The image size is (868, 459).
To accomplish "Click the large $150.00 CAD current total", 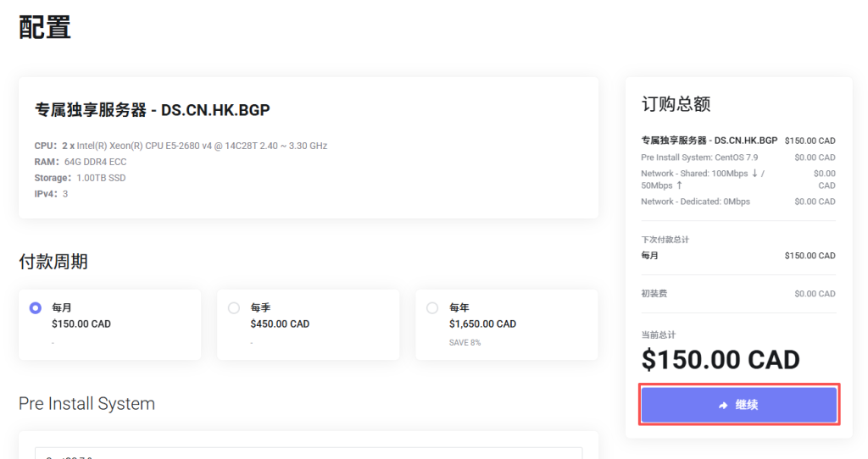I will click(x=721, y=360).
